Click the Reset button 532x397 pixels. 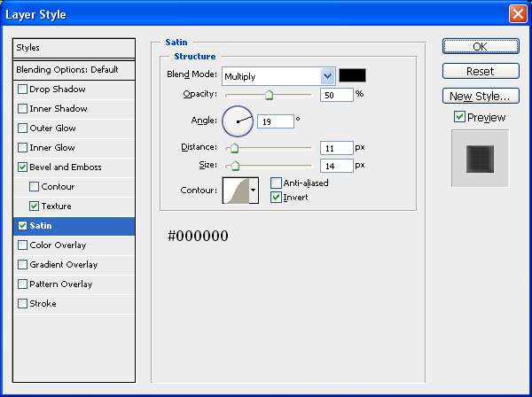pyautogui.click(x=481, y=71)
